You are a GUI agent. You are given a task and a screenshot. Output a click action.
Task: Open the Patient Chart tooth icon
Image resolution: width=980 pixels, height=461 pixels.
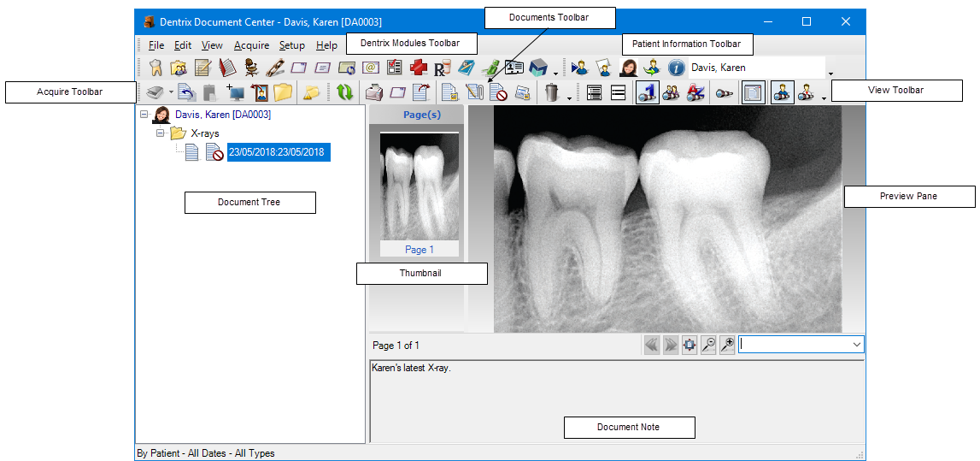tap(157, 67)
